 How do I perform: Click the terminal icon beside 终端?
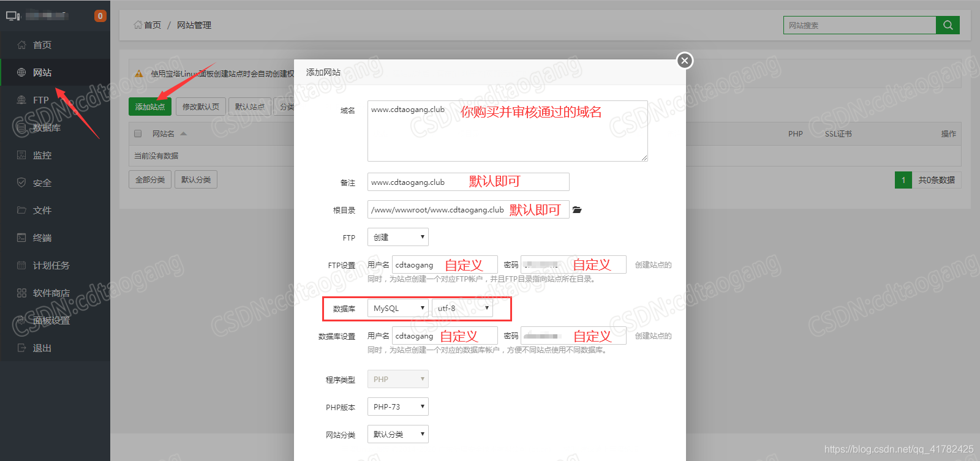point(21,238)
